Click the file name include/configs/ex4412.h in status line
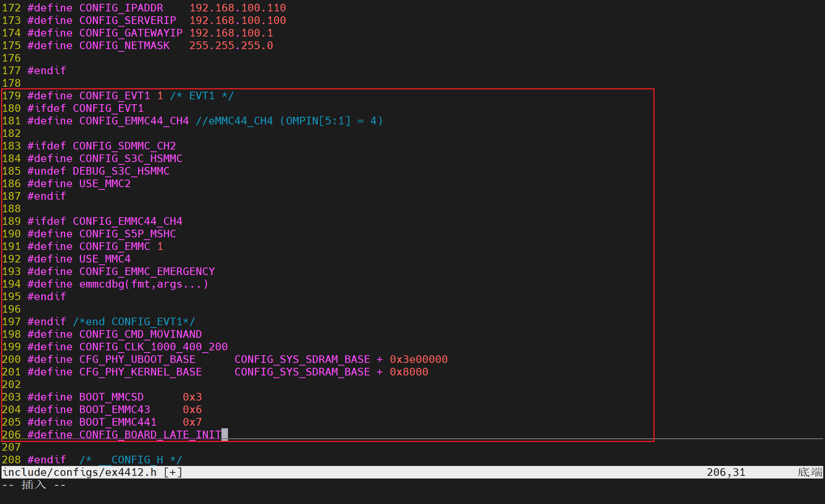 pyautogui.click(x=80, y=472)
